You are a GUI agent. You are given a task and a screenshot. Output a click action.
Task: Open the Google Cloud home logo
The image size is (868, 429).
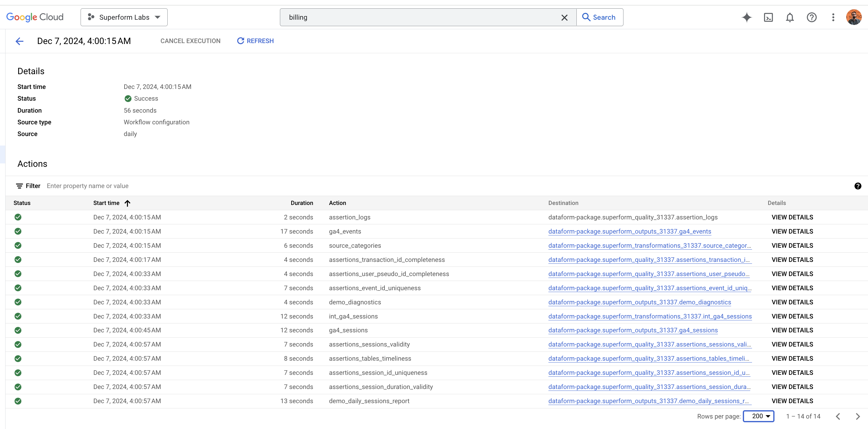click(35, 17)
